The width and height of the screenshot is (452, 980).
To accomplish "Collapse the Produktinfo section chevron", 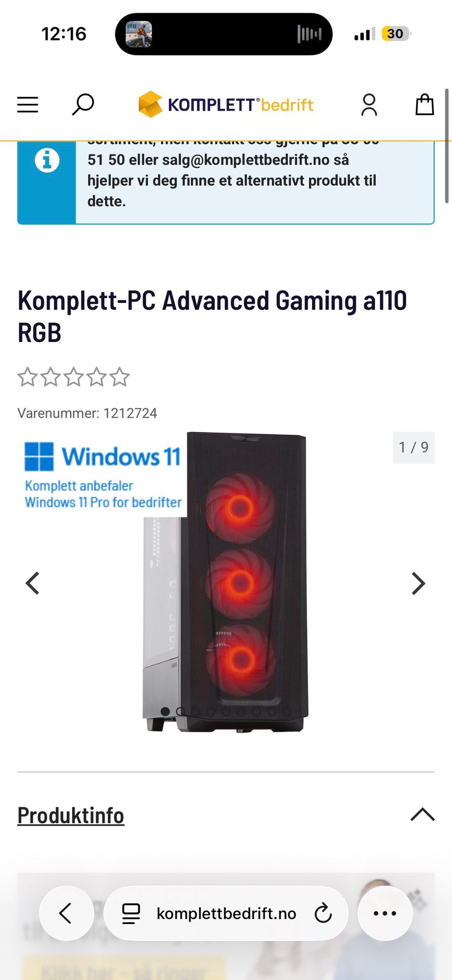I will (422, 815).
